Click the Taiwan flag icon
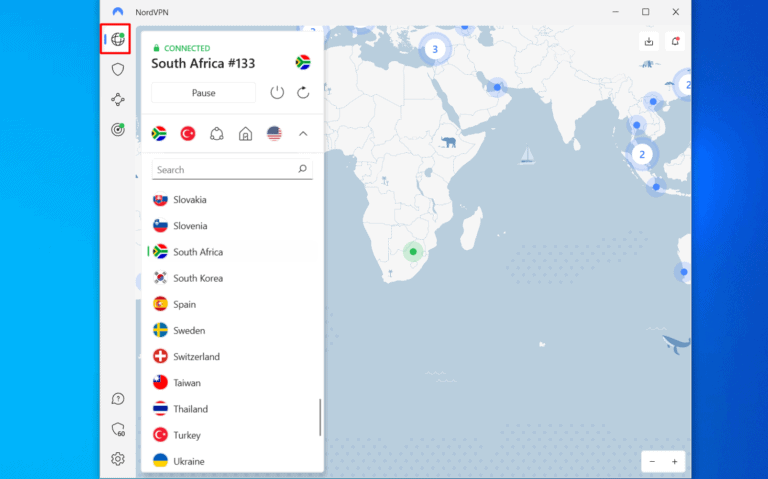Image resolution: width=768 pixels, height=479 pixels. 160,383
